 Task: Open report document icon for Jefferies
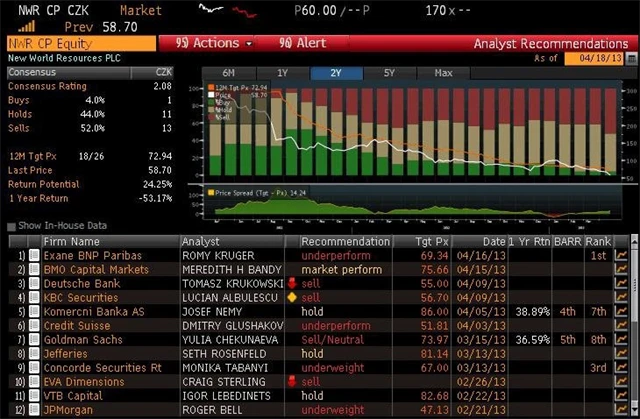point(34,354)
